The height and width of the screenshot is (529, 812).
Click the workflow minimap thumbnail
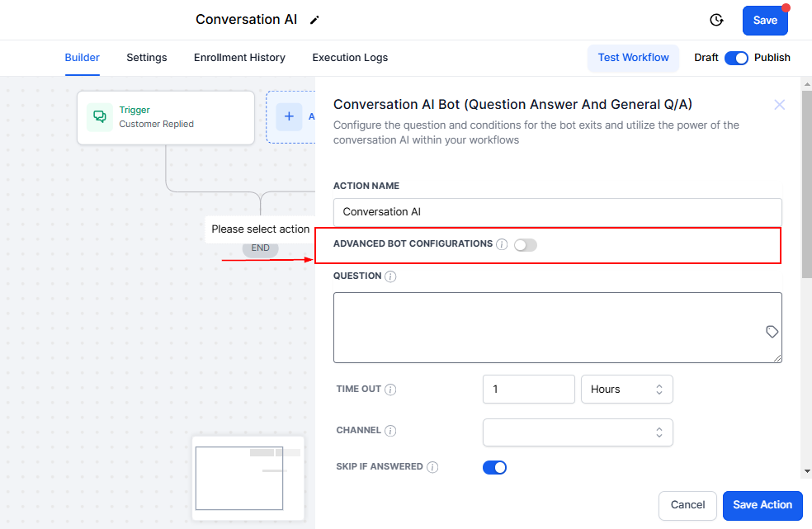[x=248, y=478]
